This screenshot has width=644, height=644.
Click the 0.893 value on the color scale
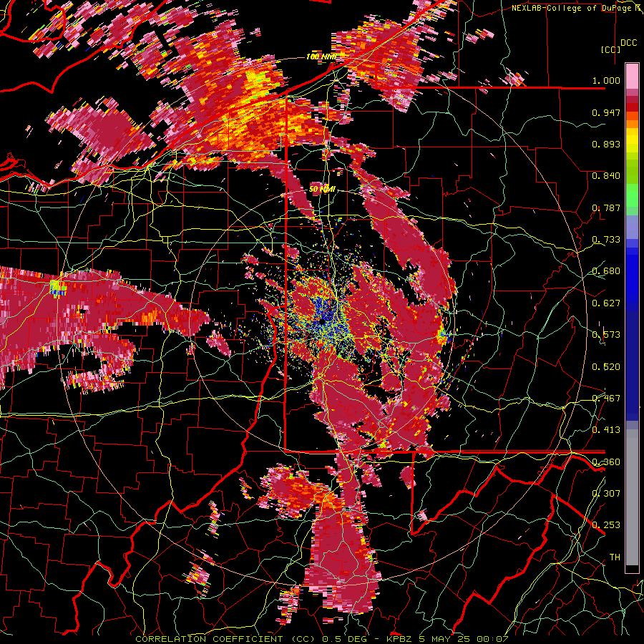tap(606, 144)
